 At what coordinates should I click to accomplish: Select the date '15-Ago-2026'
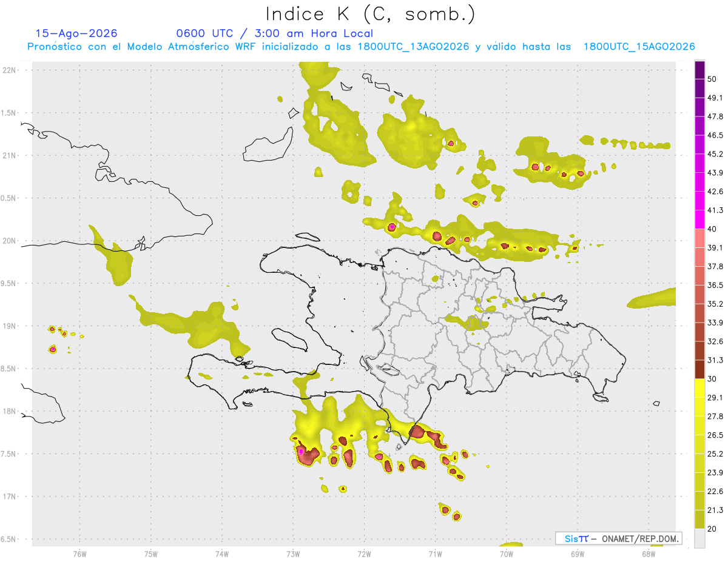76,33
